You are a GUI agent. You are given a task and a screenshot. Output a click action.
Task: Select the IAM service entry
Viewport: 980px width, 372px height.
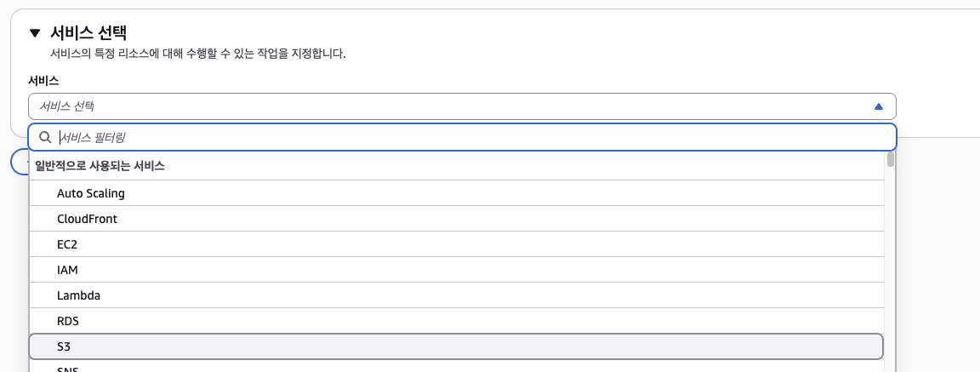point(69,270)
